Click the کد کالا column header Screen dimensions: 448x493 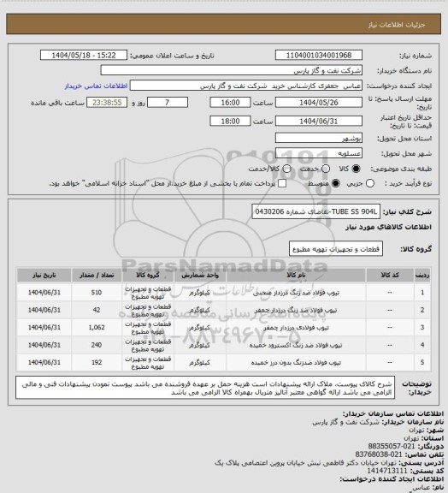coord(390,275)
